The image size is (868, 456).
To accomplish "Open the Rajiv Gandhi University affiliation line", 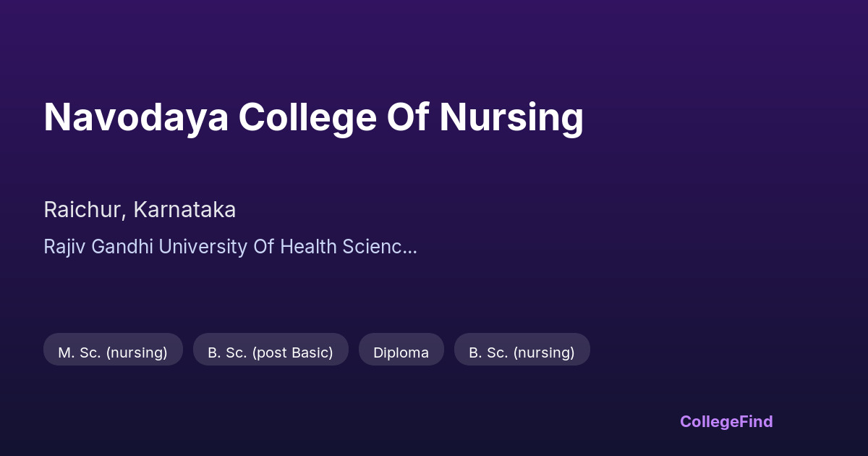I will (x=230, y=247).
